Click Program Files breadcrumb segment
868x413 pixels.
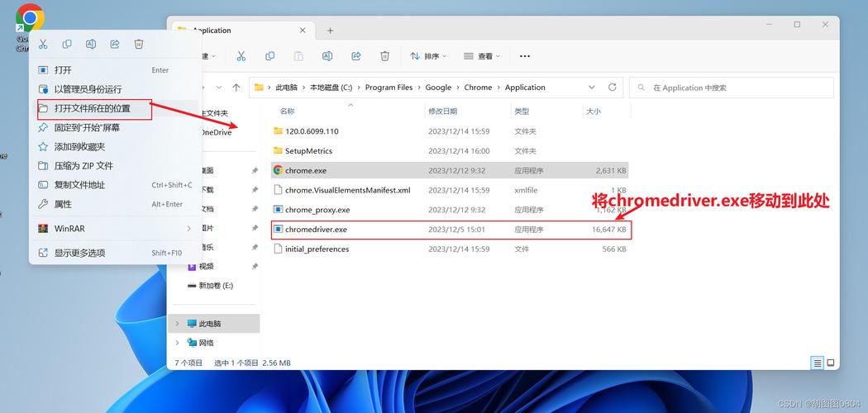coord(389,88)
